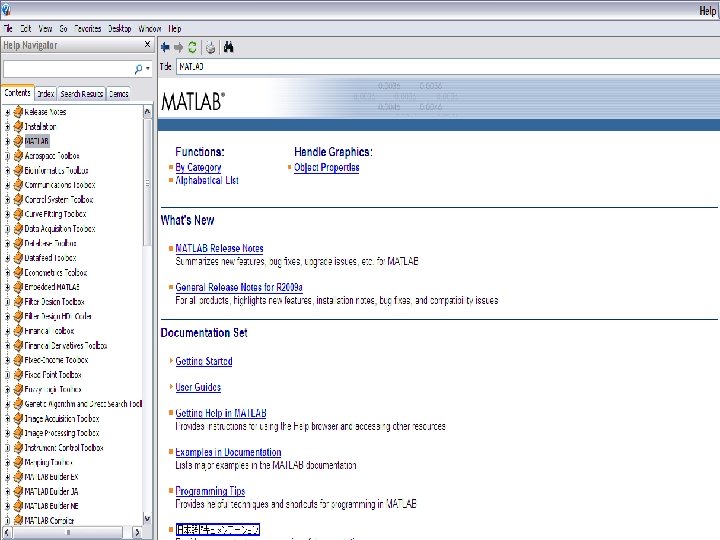Switch to the Contents tab
This screenshot has height=540, width=720.
coord(17,93)
